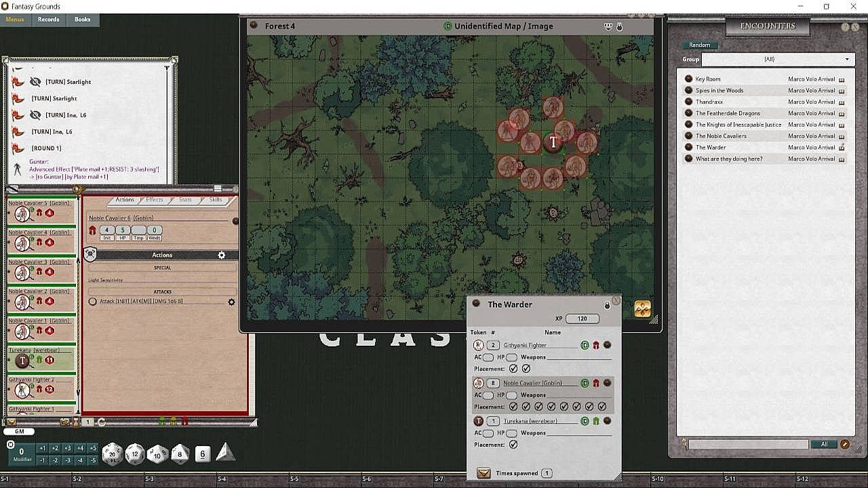Click the All filter button
Image resolution: width=868 pixels, height=488 pixels.
(824, 445)
